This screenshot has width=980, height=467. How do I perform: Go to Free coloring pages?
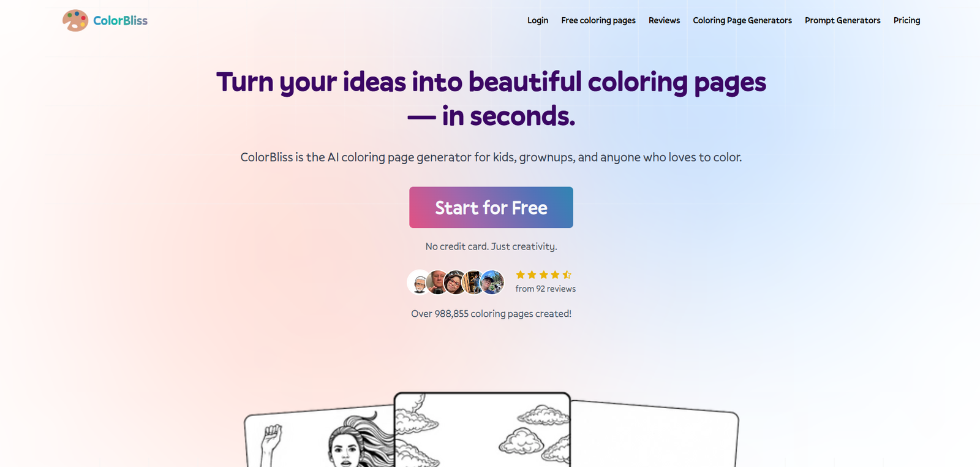click(598, 20)
